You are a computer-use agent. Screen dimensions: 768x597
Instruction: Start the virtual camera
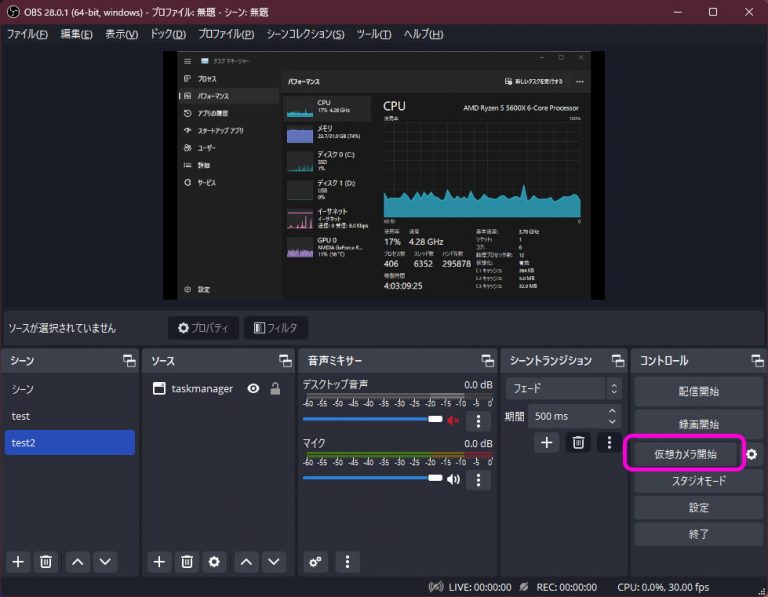pyautogui.click(x=686, y=454)
